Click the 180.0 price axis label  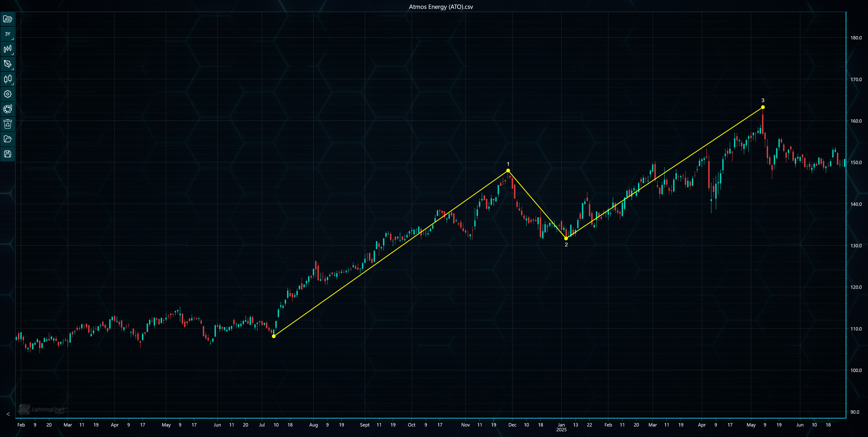(x=856, y=38)
